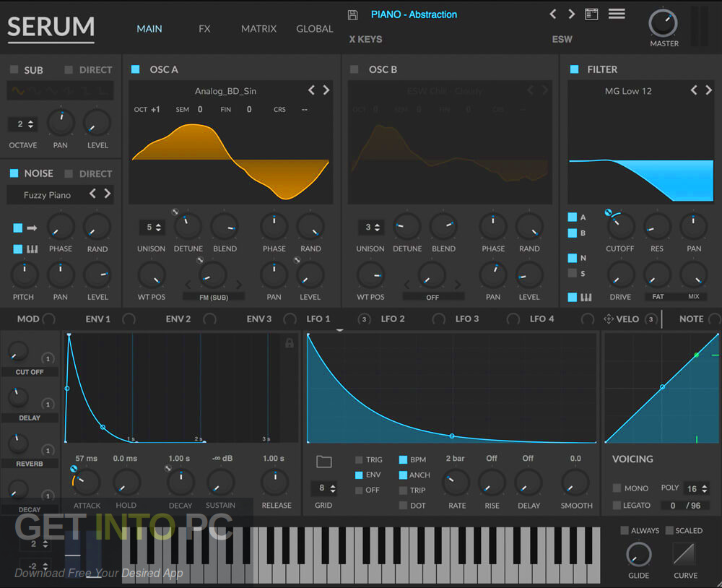
Task: Load the next preset with right arrow
Action: point(571,14)
